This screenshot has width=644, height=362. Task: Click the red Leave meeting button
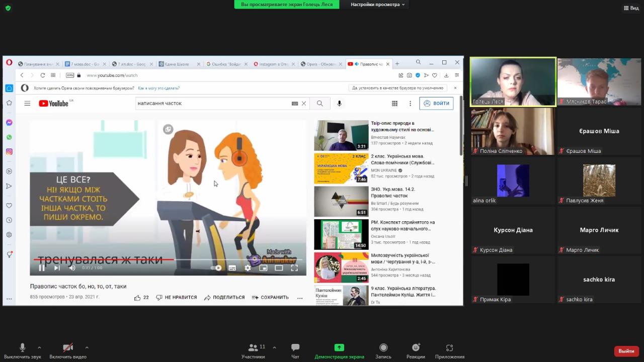[626, 351]
